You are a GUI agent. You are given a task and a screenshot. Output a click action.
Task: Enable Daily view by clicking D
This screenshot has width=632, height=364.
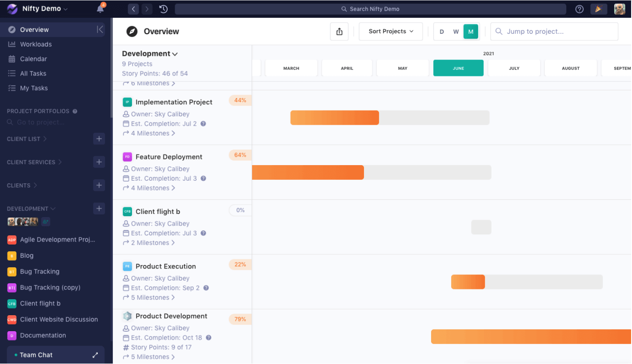(x=442, y=32)
